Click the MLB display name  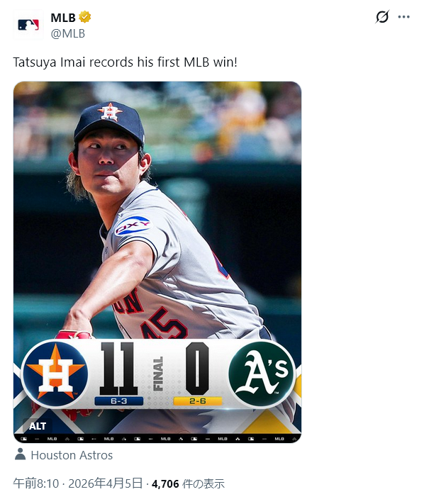point(63,18)
